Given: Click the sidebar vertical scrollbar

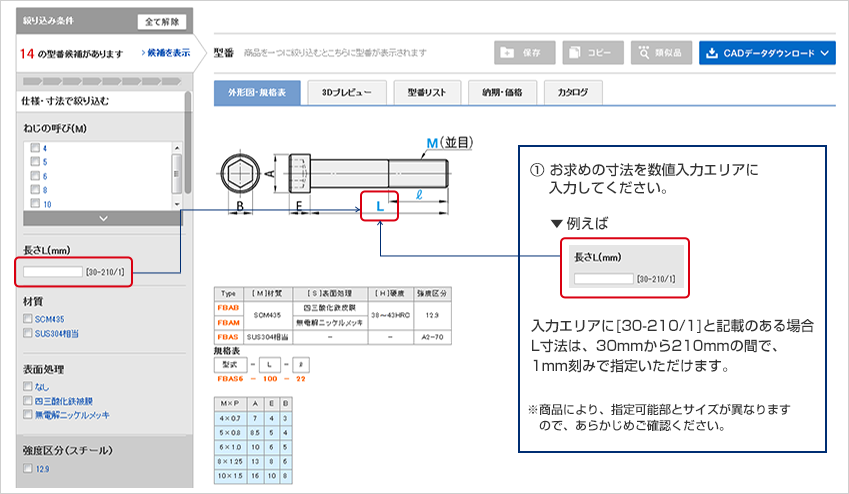Looking at the screenshot, I should pos(188,142).
